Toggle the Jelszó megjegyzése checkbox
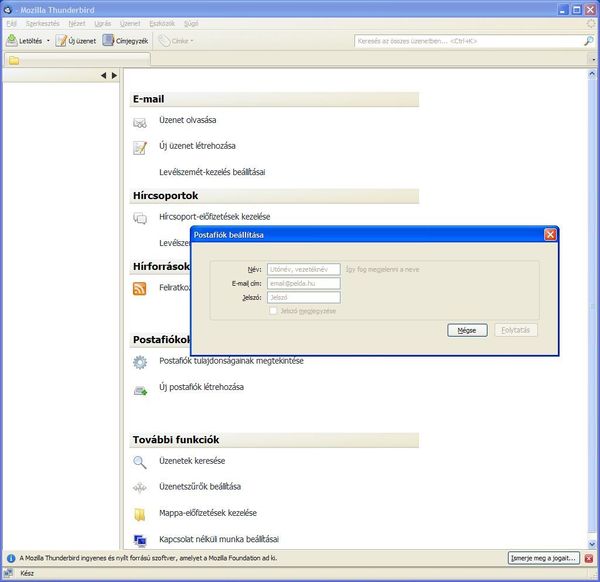 coord(272,311)
